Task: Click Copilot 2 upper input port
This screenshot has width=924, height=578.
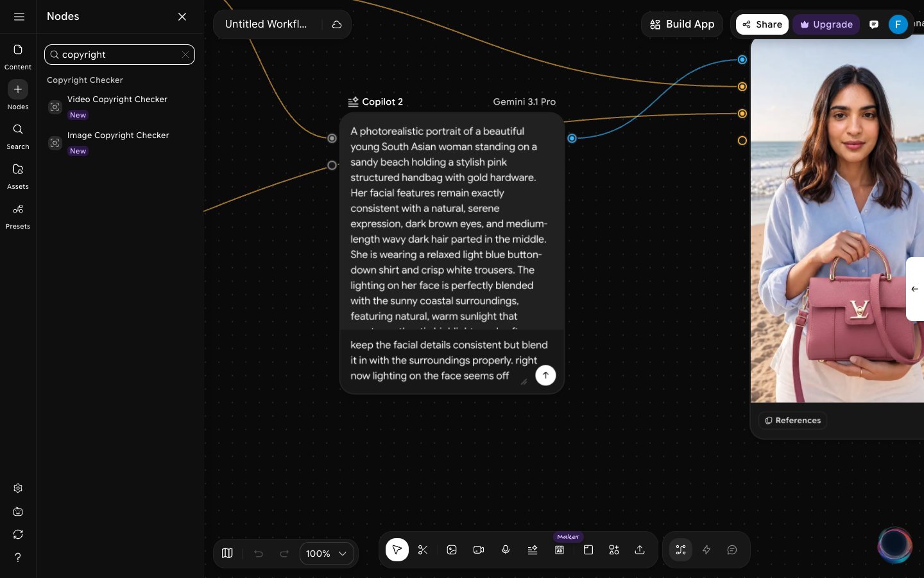Action: pos(332,138)
